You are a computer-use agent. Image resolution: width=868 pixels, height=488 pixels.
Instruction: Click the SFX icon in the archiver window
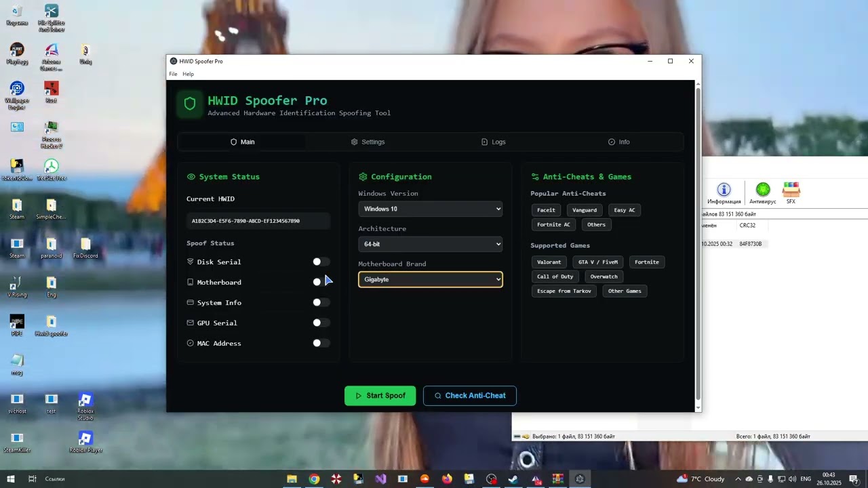point(791,193)
